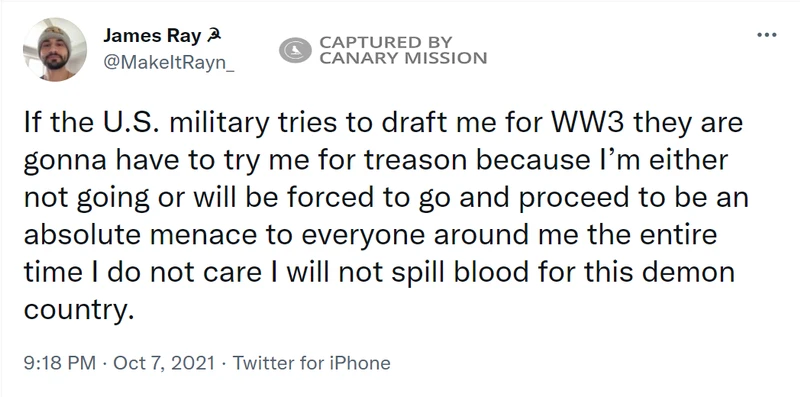
Task: Open the James Ray display name
Action: tap(152, 35)
